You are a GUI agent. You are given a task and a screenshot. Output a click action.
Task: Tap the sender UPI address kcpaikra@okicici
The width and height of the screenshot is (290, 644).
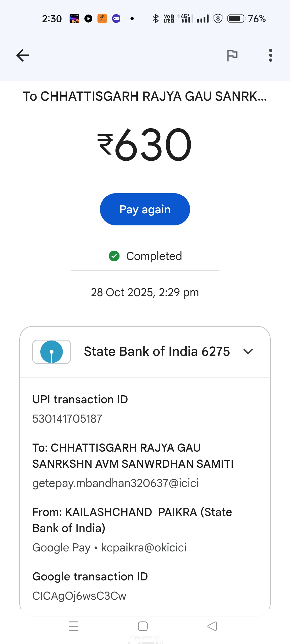[x=144, y=547]
